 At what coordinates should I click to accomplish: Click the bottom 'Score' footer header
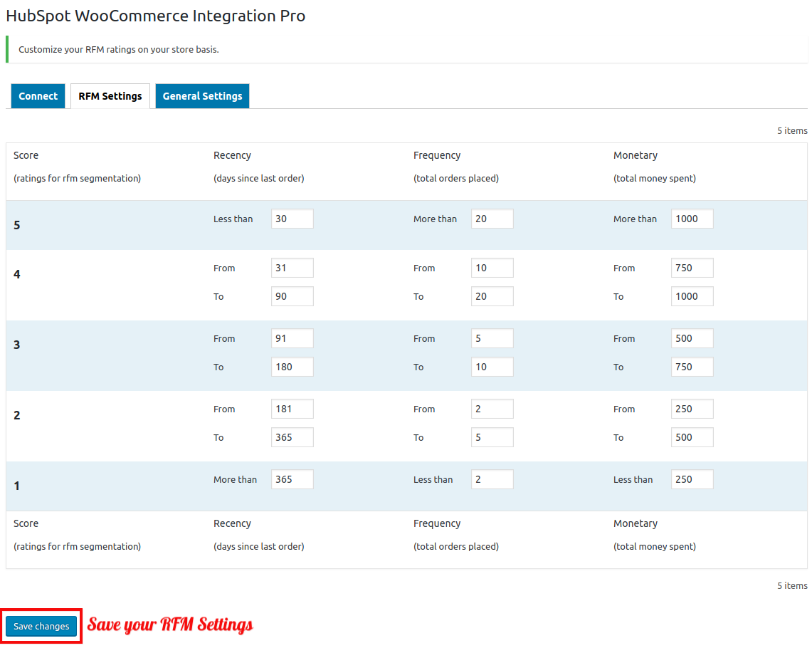26,523
